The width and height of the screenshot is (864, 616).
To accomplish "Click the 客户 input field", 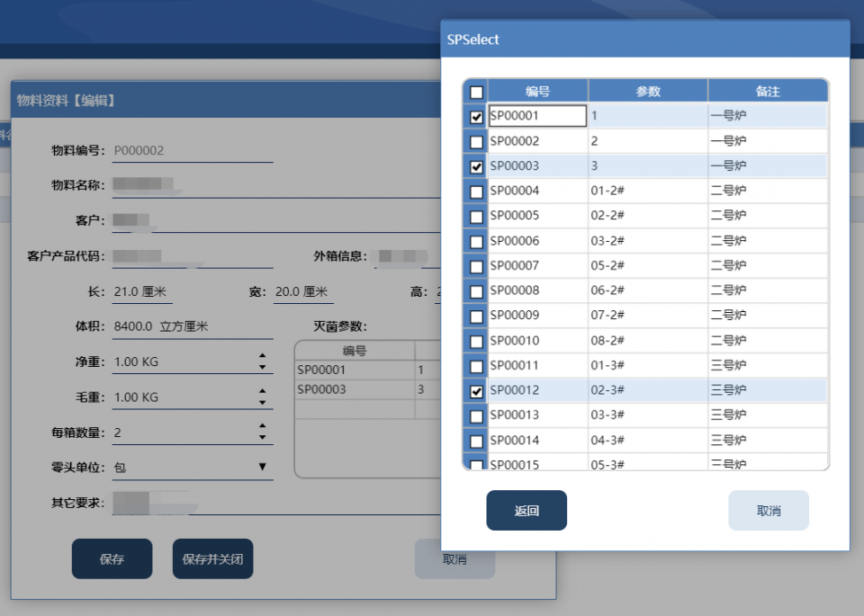I will [276, 220].
